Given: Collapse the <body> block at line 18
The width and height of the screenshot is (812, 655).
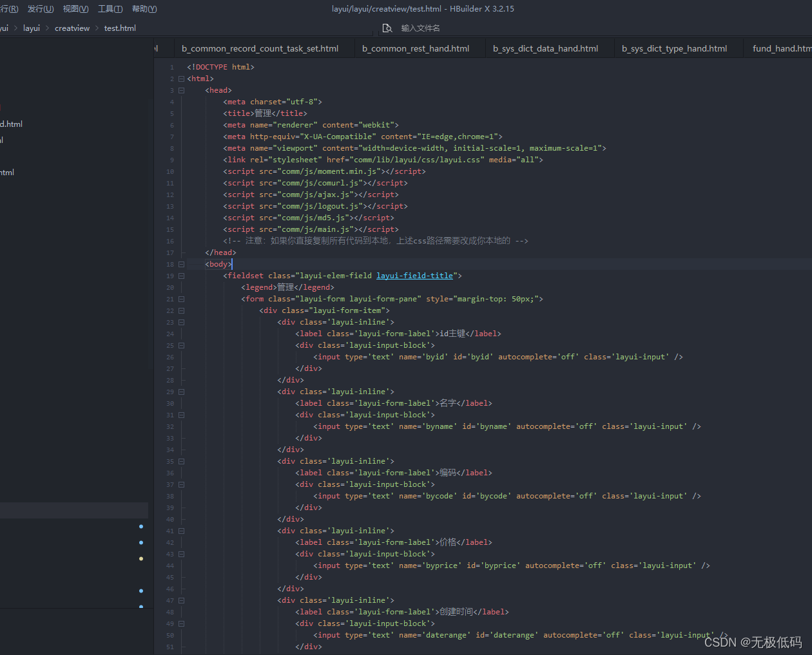Looking at the screenshot, I should pyautogui.click(x=181, y=264).
